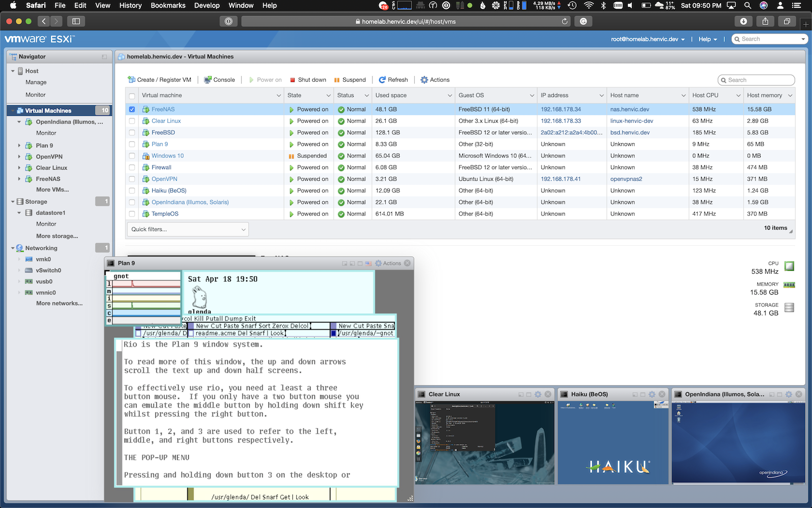Viewport: 812px width, 508px height.
Task: Click the FreeNAS VM icon in table
Action: click(x=146, y=109)
